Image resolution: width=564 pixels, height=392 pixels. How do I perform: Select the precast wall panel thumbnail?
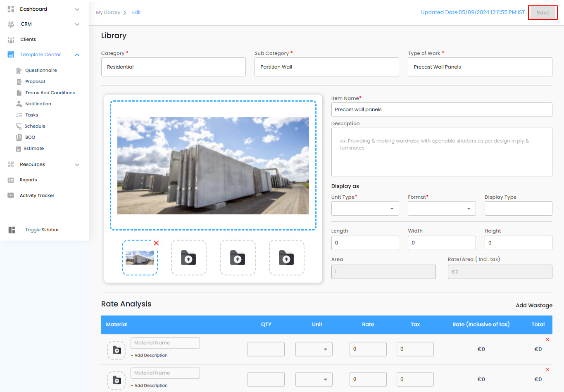click(140, 258)
